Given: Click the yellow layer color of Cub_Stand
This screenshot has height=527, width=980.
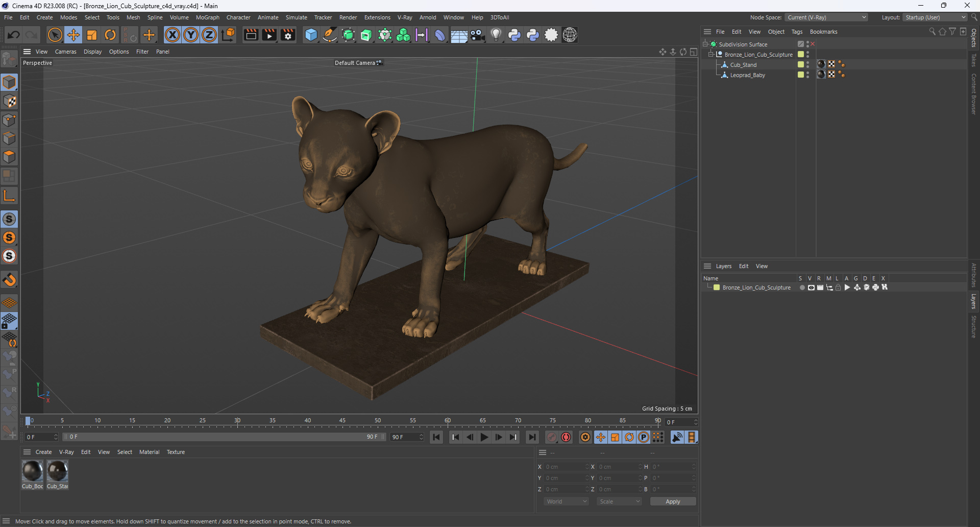Looking at the screenshot, I should [801, 65].
